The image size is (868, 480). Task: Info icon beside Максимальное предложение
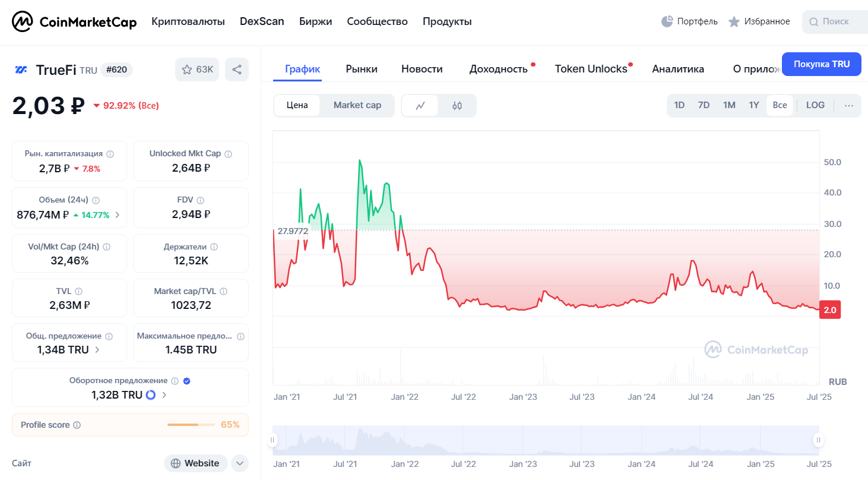[x=240, y=336]
